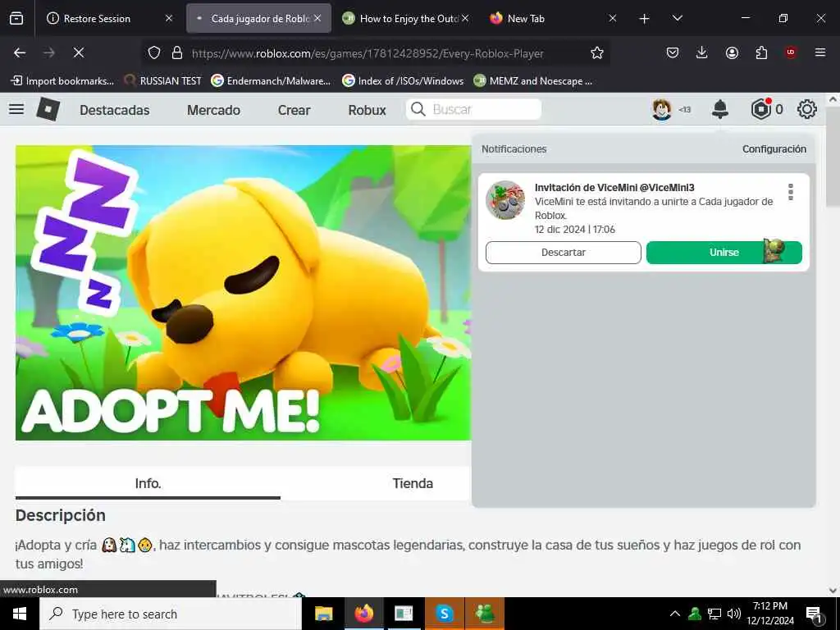Image resolution: width=840 pixels, height=630 pixels.
Task: Open File Explorer from the taskbar
Action: click(323, 614)
